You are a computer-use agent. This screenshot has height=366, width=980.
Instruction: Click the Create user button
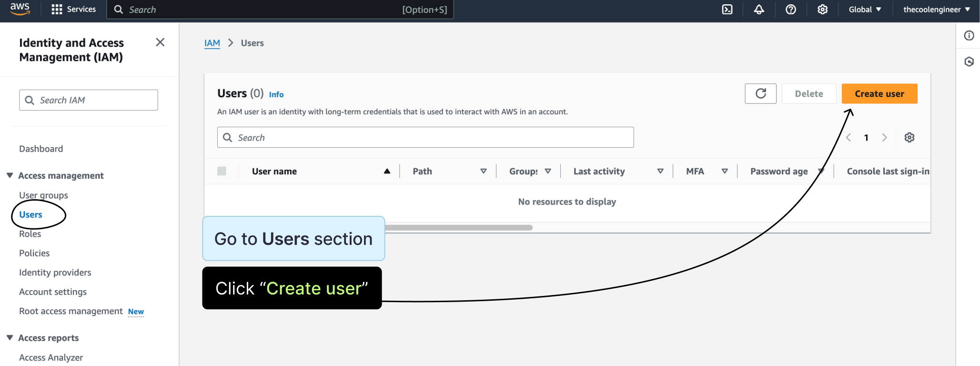click(879, 93)
